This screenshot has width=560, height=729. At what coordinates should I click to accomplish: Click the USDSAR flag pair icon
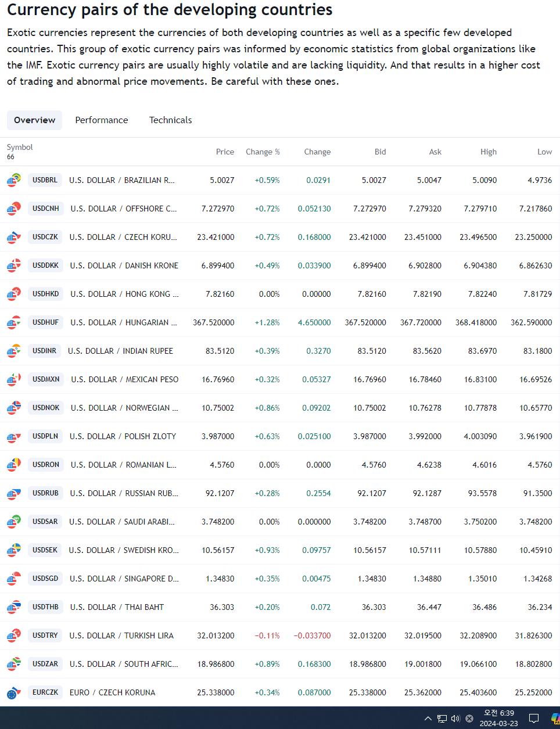(x=14, y=522)
